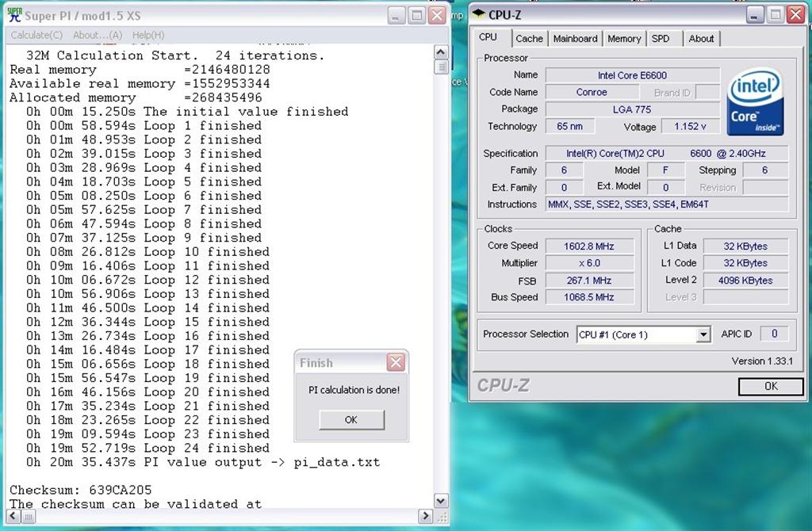Viewport: 812px width, 531px height.
Task: Click the 'Version 1.33.1' label in CPU-Z
Action: (x=762, y=361)
